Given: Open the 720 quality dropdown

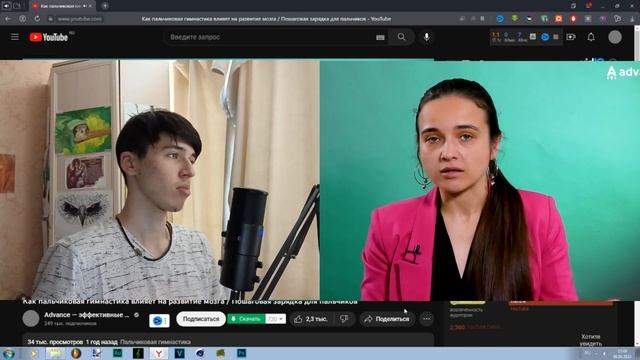Looking at the screenshot, I should coord(276,319).
